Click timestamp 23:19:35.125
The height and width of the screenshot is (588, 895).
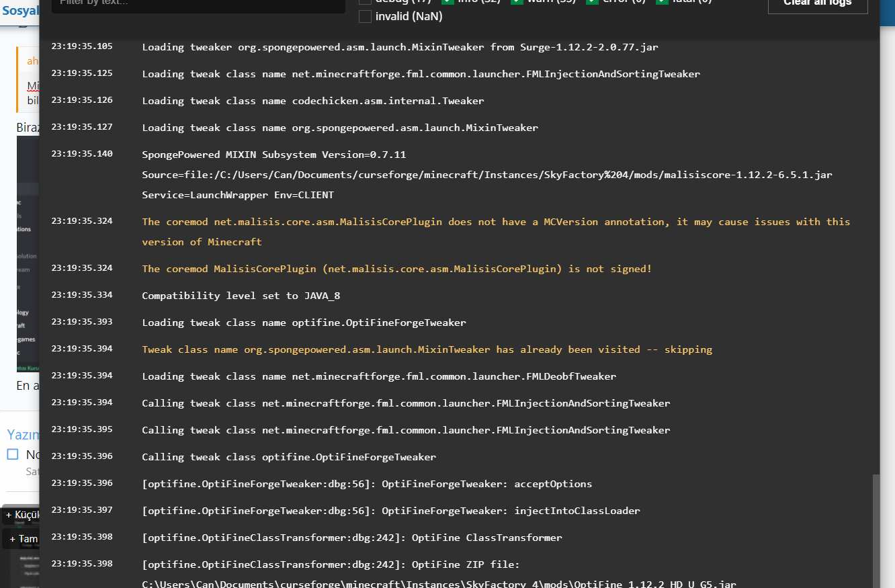(x=82, y=73)
